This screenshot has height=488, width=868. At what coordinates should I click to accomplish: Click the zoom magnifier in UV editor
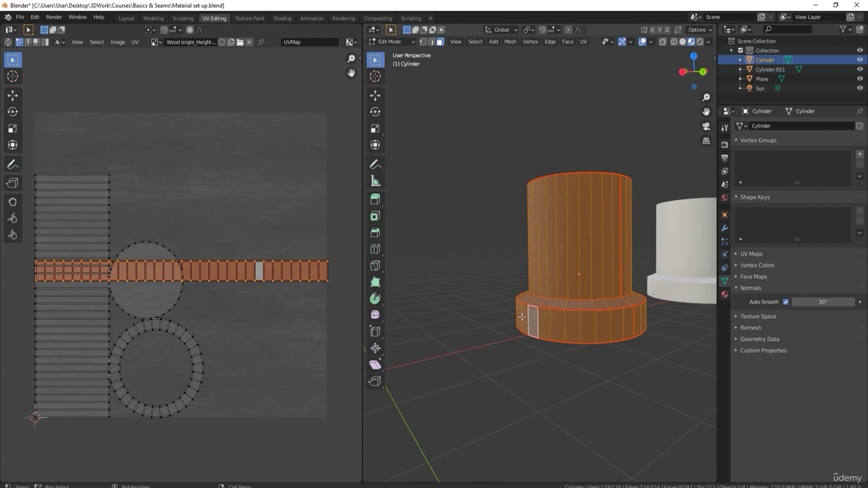(351, 59)
